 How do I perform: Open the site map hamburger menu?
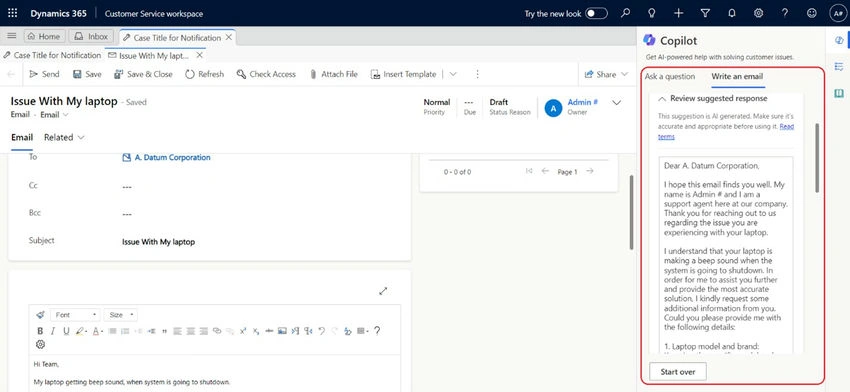click(11, 36)
